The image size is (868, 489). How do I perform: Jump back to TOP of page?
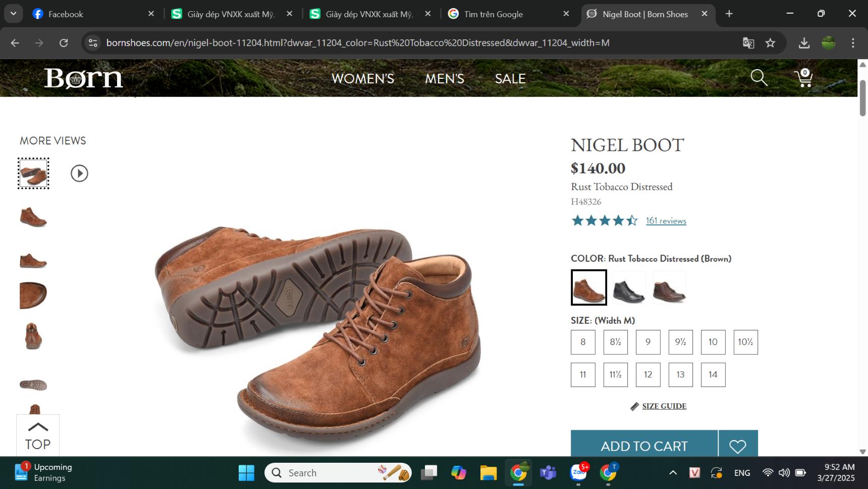38,435
